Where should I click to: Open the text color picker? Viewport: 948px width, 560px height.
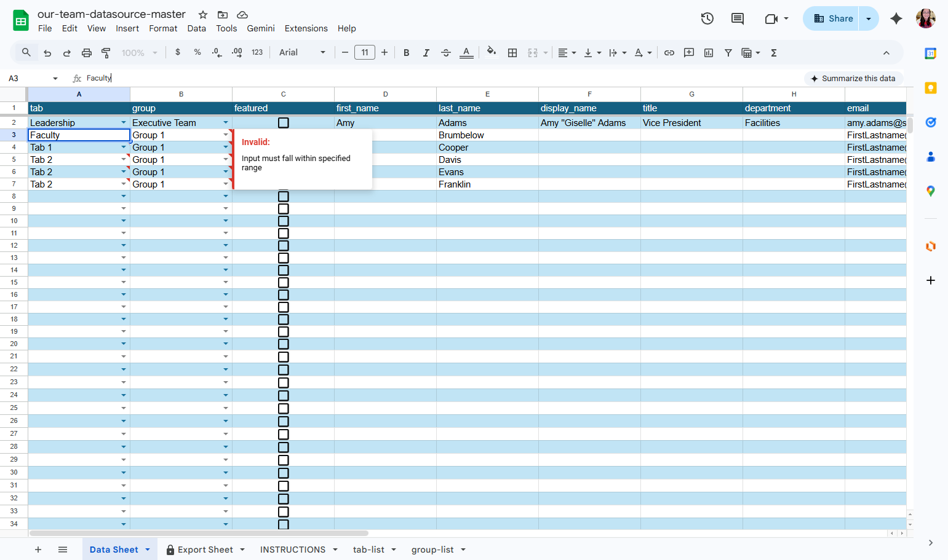467,53
